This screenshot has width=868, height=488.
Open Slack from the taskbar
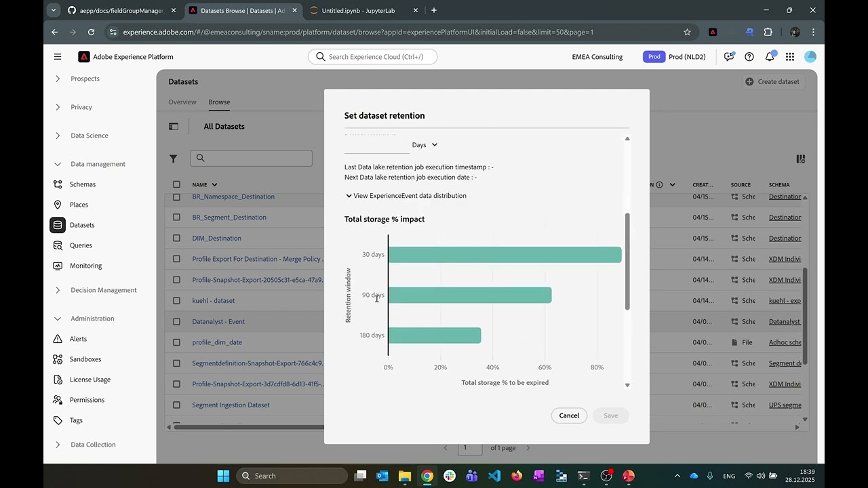[x=450, y=476]
